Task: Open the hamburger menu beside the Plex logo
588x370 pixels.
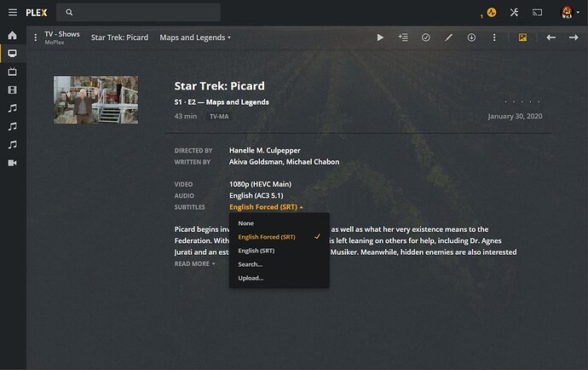Action: click(x=13, y=13)
